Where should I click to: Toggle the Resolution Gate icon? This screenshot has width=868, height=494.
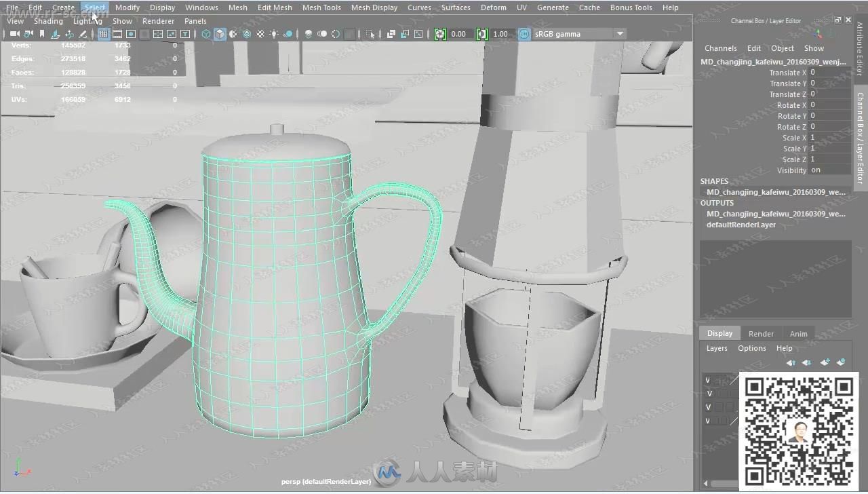point(131,34)
